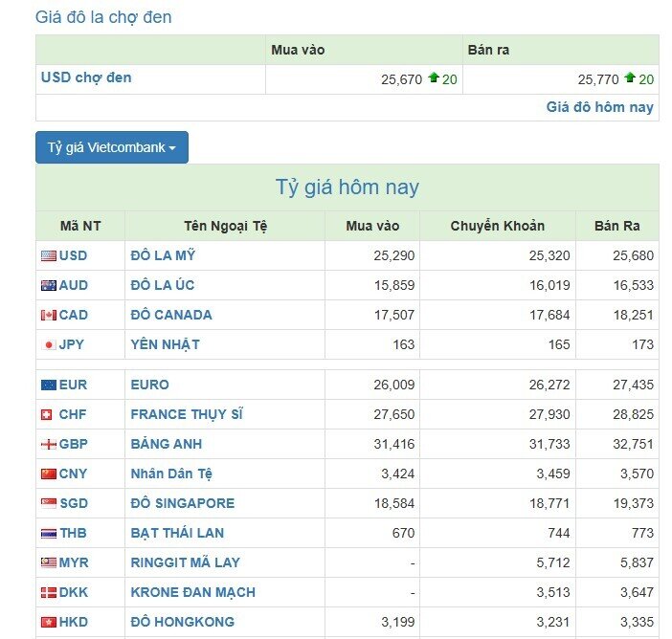The width and height of the screenshot is (672, 639).
Task: Click the Giá đô la chợ đen heading
Action: click(103, 17)
